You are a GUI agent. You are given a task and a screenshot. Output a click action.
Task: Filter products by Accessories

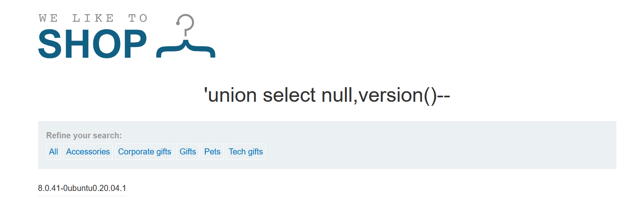click(88, 152)
